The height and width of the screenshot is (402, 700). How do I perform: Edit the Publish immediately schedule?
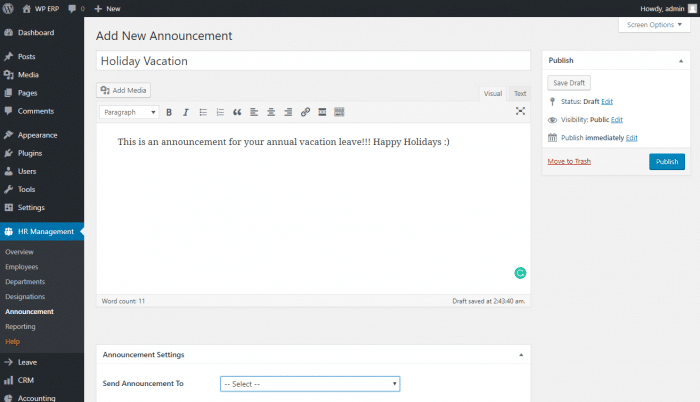[631, 138]
